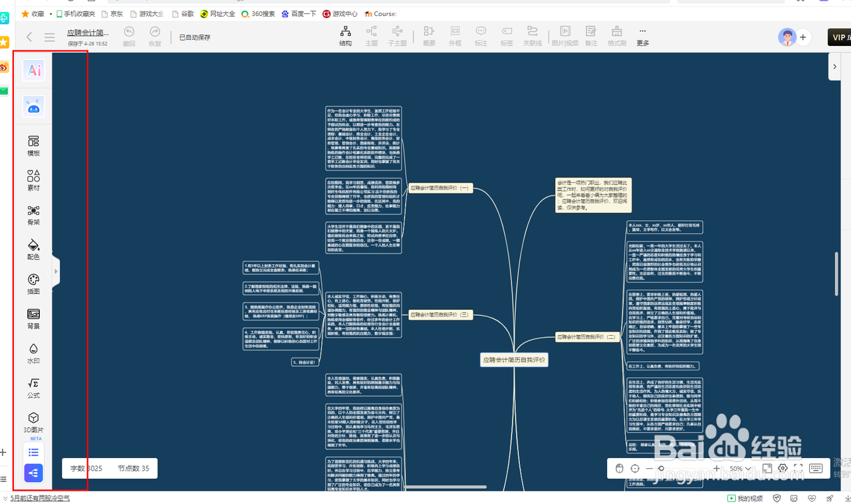Enter fullscreen mode
This screenshot has width=851, height=504.
[x=798, y=469]
